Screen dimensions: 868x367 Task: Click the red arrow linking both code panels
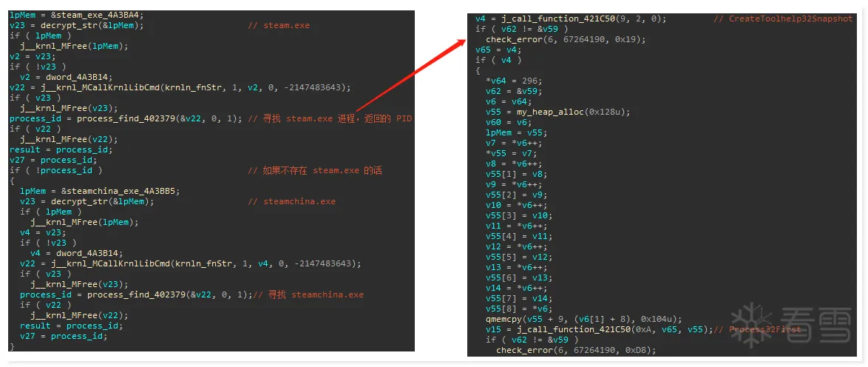(410, 74)
